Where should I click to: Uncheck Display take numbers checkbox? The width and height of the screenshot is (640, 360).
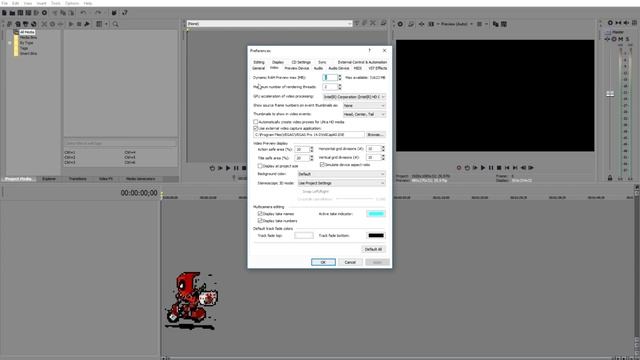(x=260, y=221)
